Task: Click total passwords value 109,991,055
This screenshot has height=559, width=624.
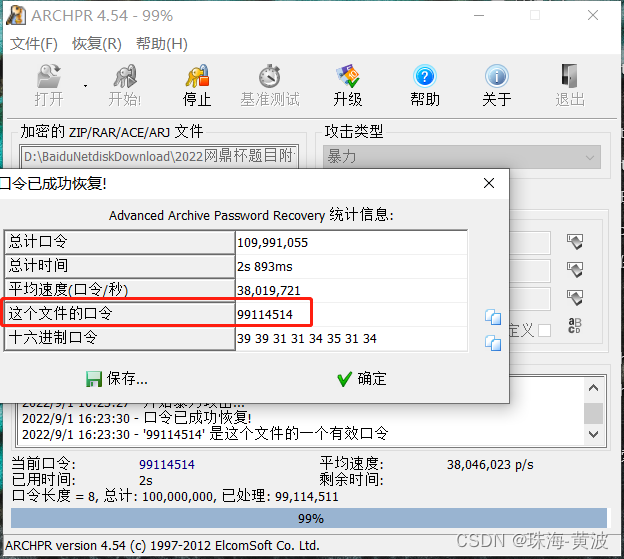Action: tap(351, 242)
